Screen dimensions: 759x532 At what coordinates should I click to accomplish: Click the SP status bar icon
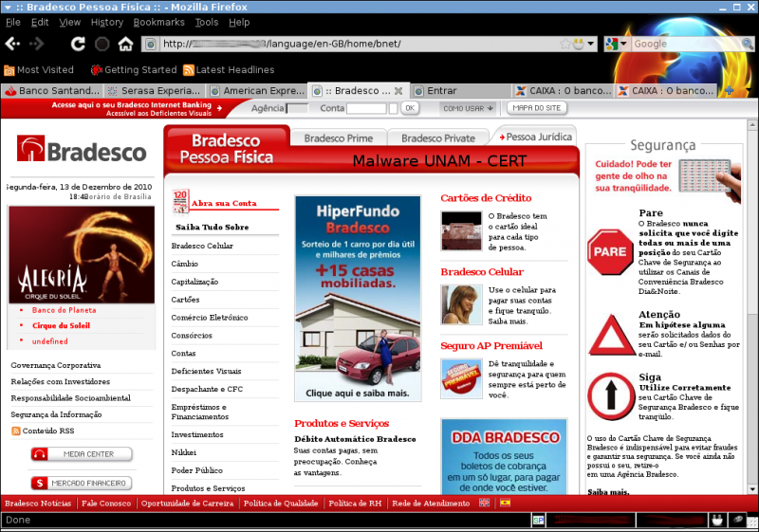click(538, 521)
